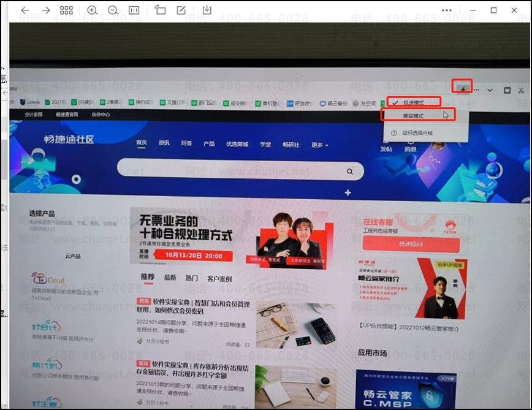532x410 pixels.
Task: Select 易代账 product in sidebar
Action: (x=47, y=365)
